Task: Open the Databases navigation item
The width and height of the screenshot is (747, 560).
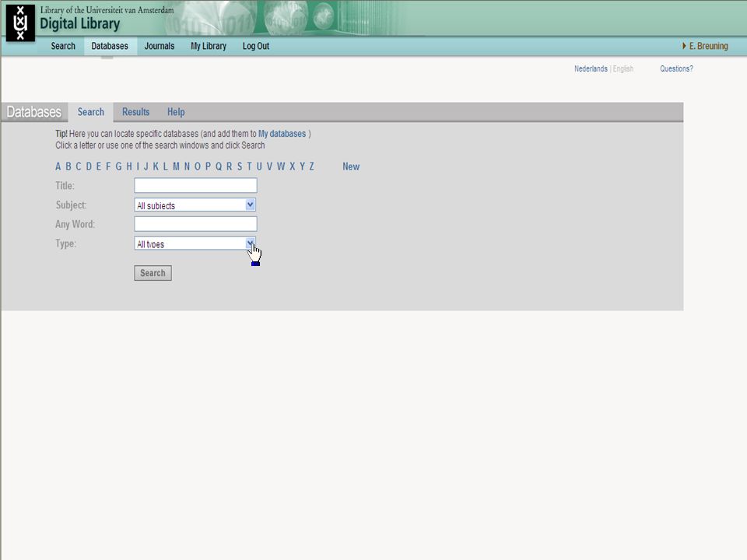Action: click(x=110, y=46)
